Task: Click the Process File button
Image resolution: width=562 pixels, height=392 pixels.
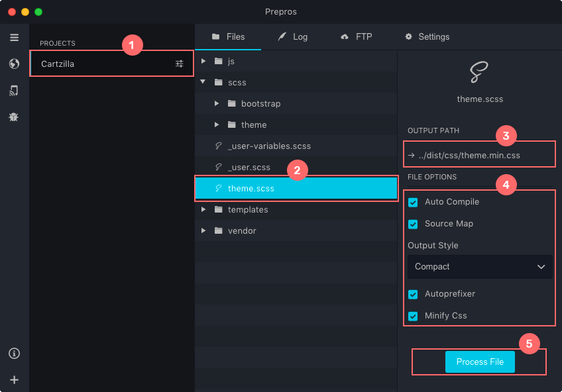Action: (x=480, y=362)
